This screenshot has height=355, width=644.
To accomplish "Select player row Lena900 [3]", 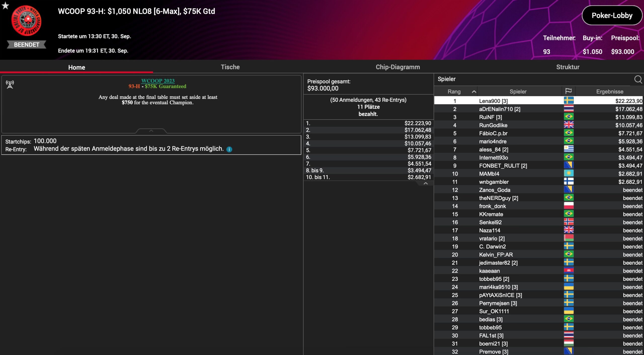I will (538, 101).
